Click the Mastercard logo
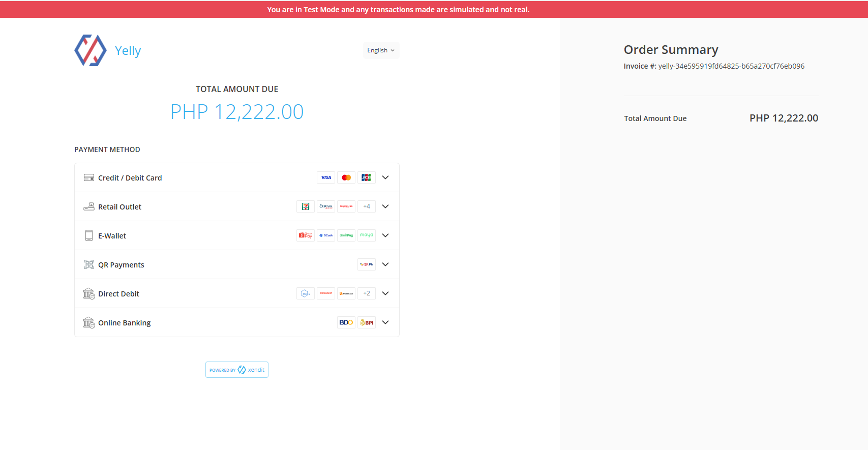 [346, 177]
